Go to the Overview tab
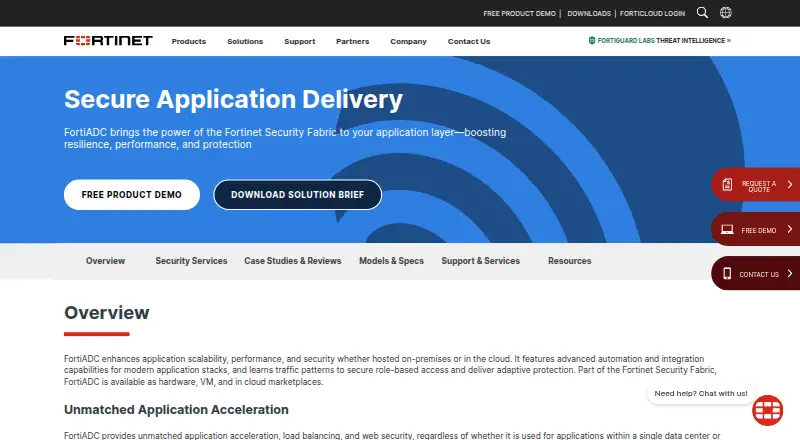The width and height of the screenshot is (800, 440). coord(105,261)
